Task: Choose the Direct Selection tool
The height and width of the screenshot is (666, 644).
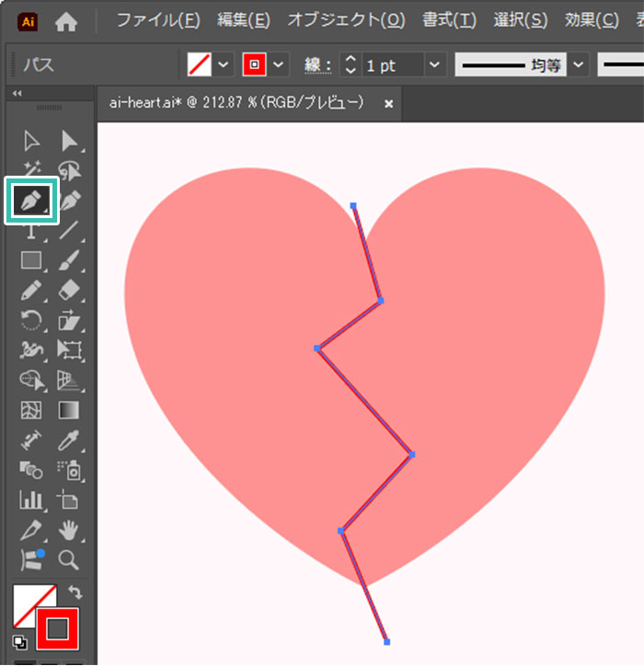Action: pyautogui.click(x=69, y=140)
